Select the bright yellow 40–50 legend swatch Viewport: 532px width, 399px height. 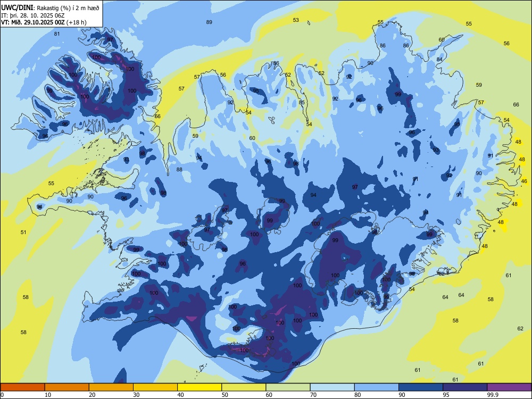click(199, 387)
